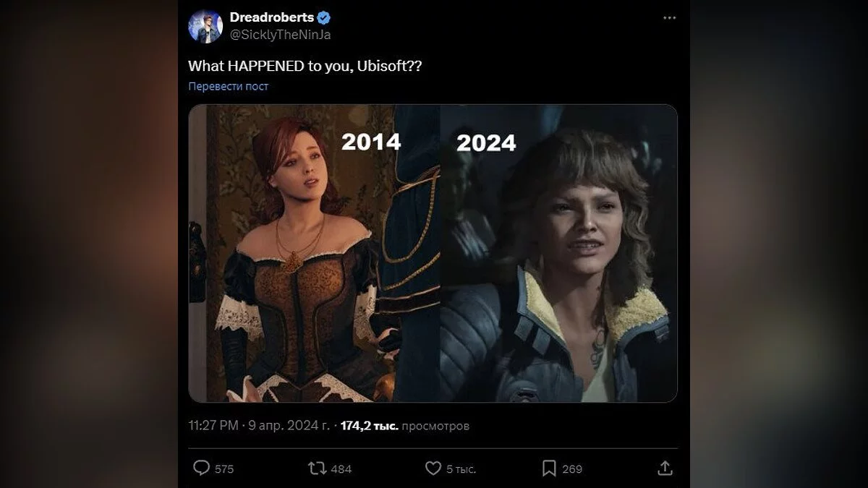Click the "Перевести пост" translate link
The image size is (868, 488).
228,86
